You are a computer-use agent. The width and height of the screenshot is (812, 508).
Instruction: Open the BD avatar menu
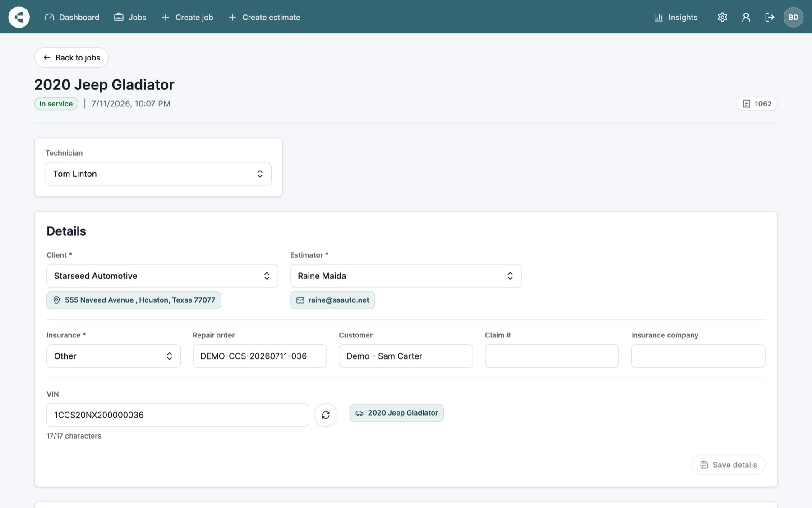coord(793,17)
